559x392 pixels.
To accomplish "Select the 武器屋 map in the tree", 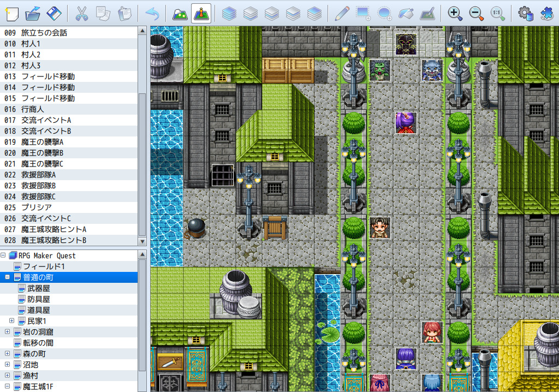I will click(x=38, y=288).
